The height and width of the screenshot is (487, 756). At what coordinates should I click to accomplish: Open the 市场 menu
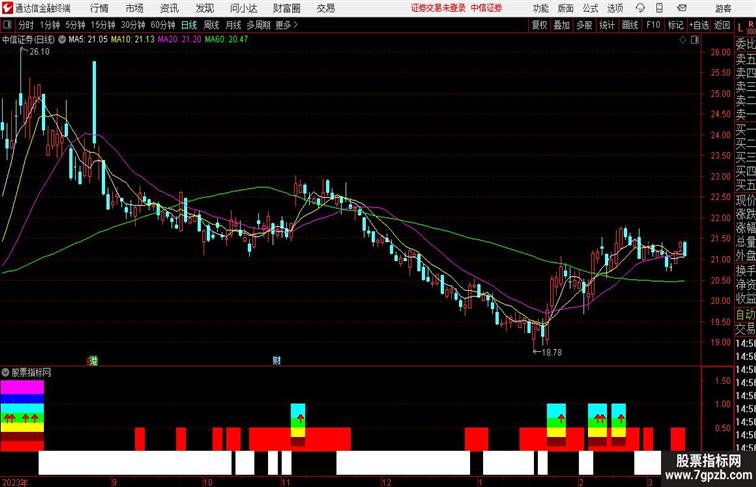(x=135, y=8)
